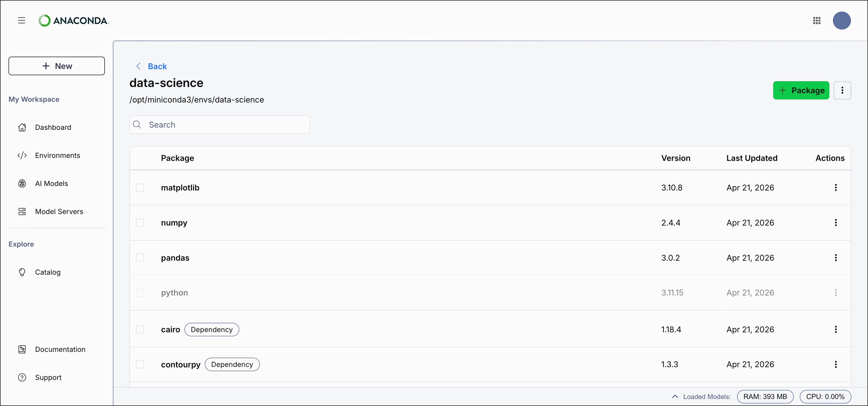Open the user profile avatar menu
Viewport: 868px width, 406px height.
[x=842, y=21]
